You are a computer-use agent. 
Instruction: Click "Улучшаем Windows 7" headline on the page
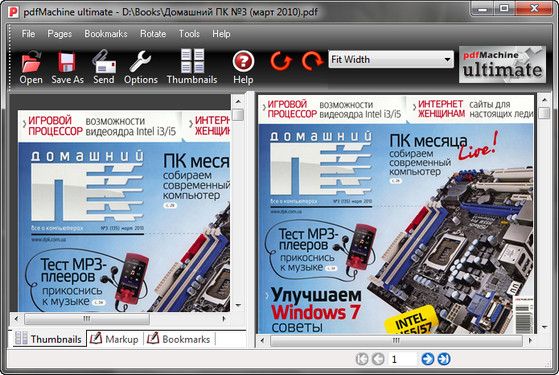click(x=316, y=304)
